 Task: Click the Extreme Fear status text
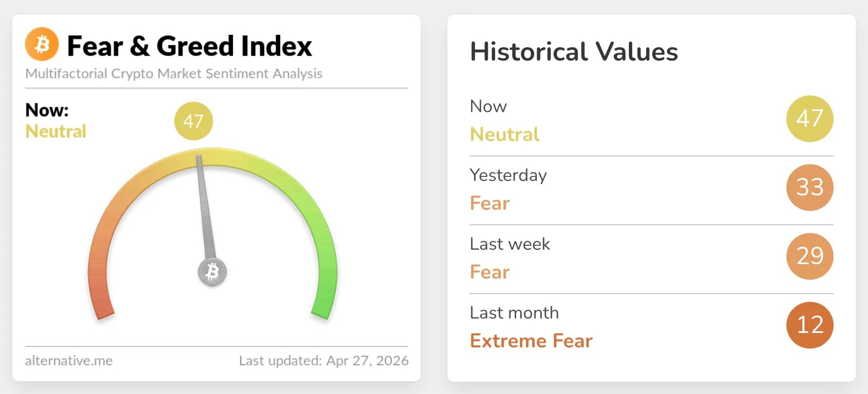(531, 341)
